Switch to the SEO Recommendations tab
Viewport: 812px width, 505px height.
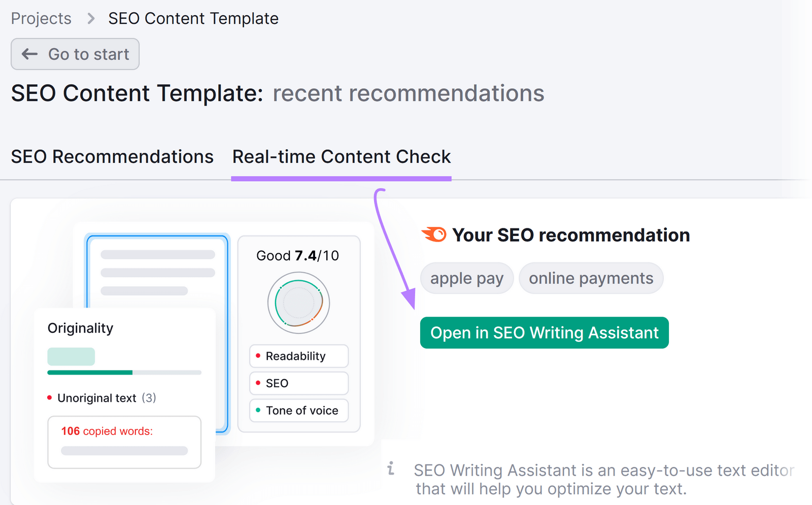pyautogui.click(x=112, y=156)
